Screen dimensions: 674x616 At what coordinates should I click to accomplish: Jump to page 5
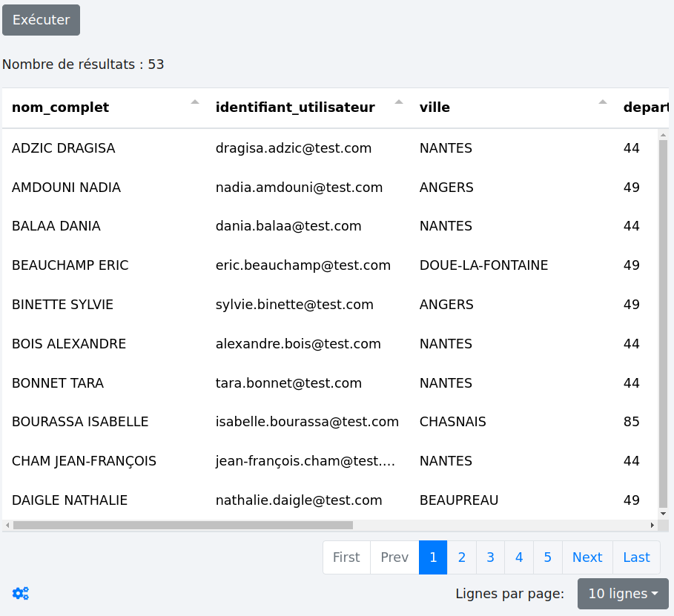[x=547, y=557]
